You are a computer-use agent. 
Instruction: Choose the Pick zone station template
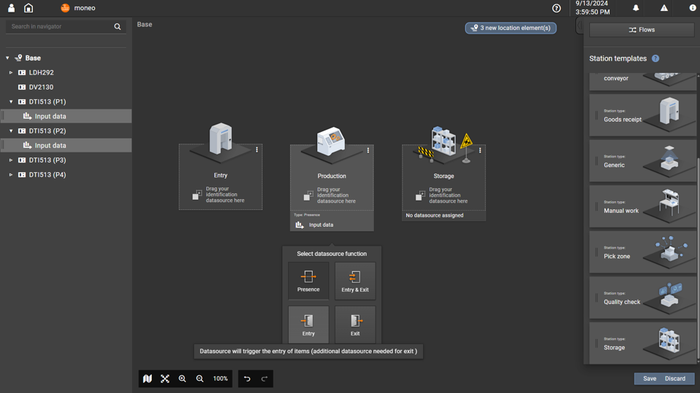click(642, 252)
